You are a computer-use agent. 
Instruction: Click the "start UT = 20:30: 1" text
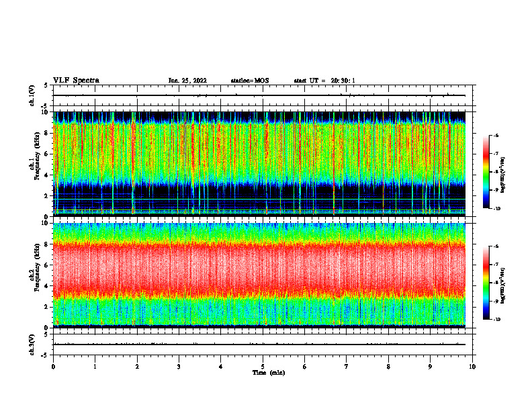(x=324, y=81)
